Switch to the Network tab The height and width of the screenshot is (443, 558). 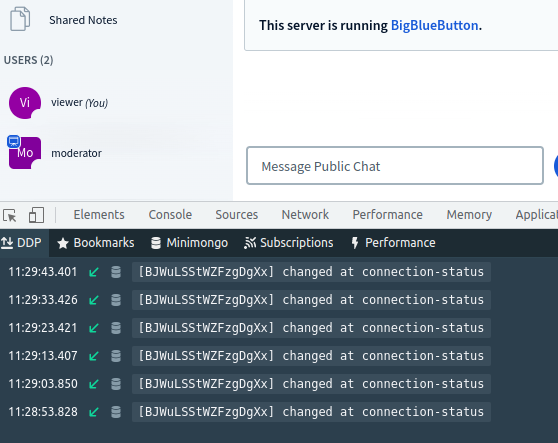pyautogui.click(x=305, y=215)
